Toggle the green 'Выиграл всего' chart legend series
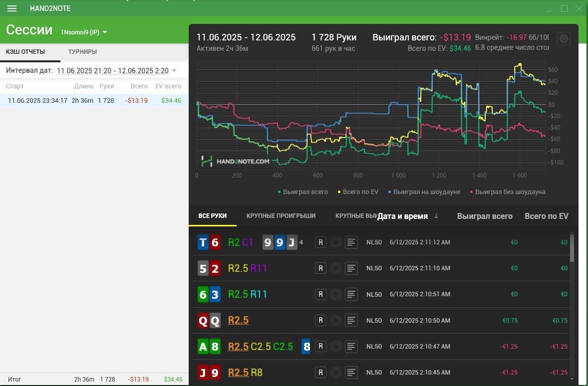 coord(302,192)
